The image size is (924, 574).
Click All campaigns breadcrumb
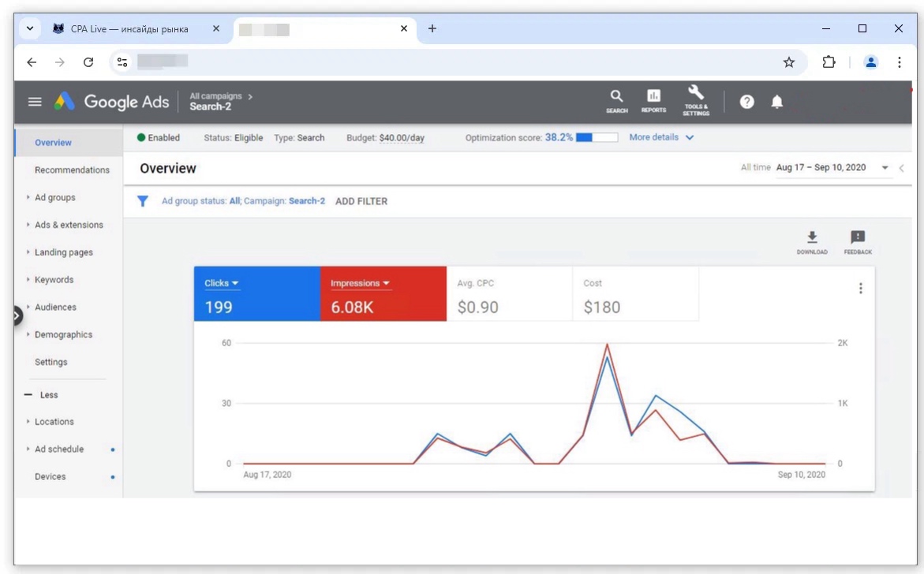(x=215, y=96)
